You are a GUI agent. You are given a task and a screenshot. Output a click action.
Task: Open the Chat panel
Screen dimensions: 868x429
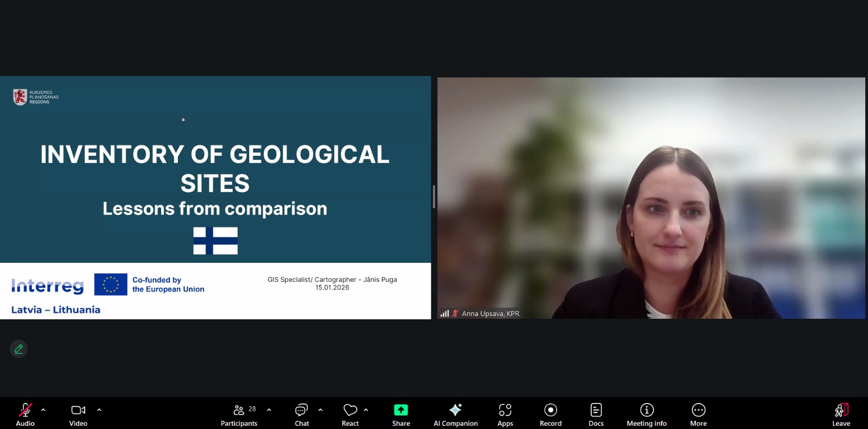(302, 414)
